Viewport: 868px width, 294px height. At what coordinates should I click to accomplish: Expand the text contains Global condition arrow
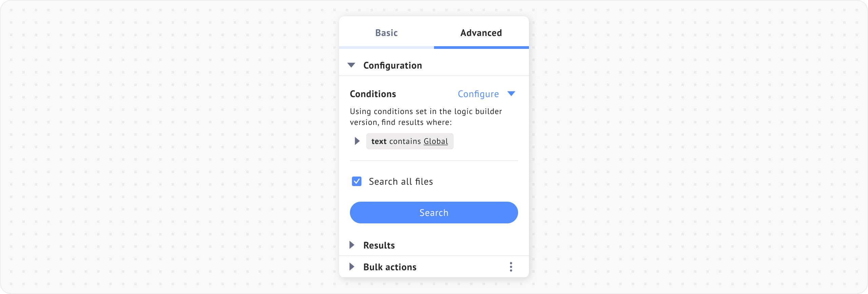pos(357,141)
